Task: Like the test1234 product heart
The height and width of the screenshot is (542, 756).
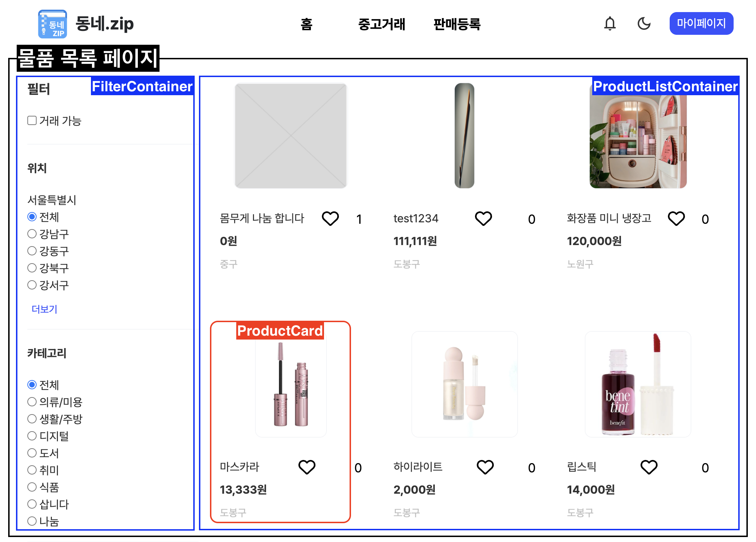Action: coord(483,218)
